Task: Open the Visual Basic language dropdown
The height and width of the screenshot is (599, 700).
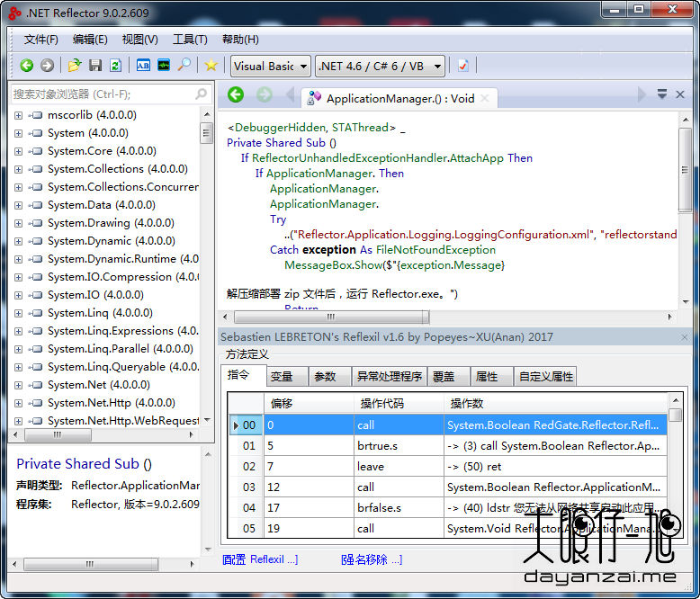Action: pos(270,66)
